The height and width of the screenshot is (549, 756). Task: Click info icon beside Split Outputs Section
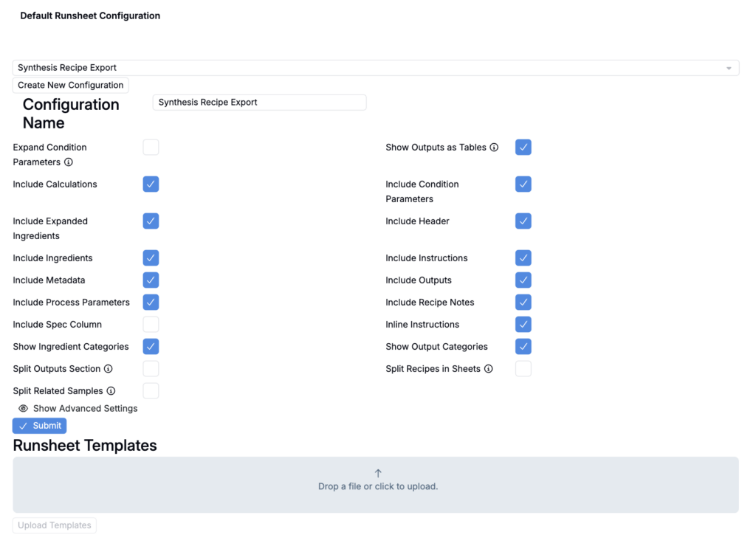pos(108,369)
